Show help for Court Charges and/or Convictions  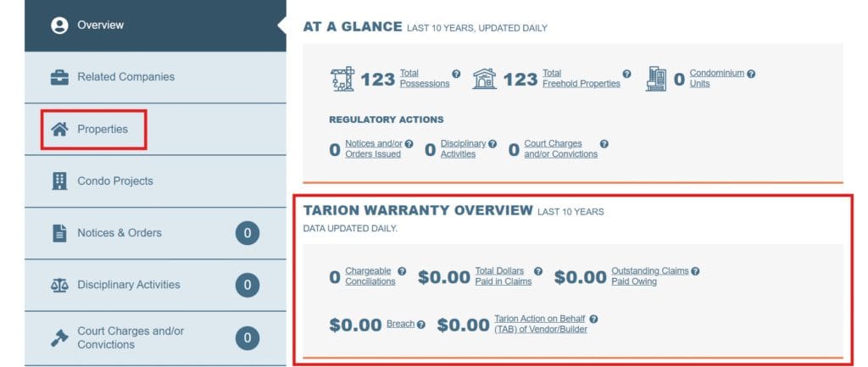[604, 144]
